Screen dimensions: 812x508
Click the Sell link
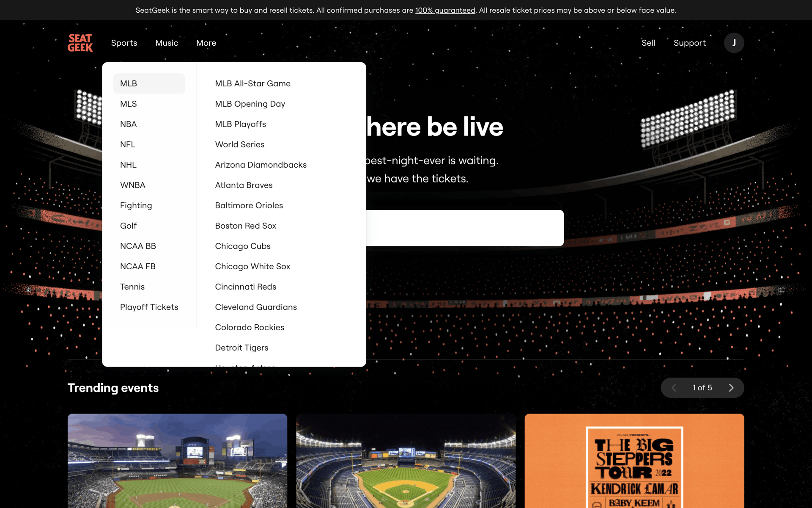point(648,43)
